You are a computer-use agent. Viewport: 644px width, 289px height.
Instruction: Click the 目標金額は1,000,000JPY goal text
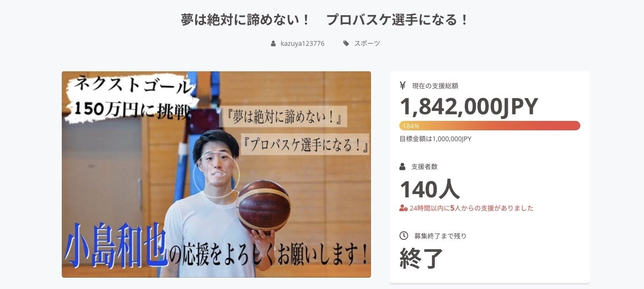pyautogui.click(x=435, y=139)
